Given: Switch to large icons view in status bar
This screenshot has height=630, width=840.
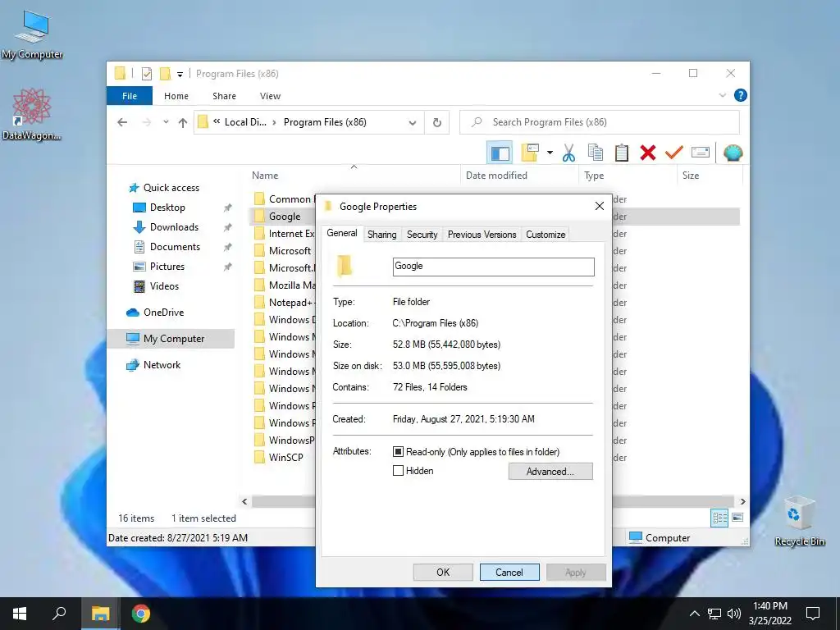Looking at the screenshot, I should (737, 518).
